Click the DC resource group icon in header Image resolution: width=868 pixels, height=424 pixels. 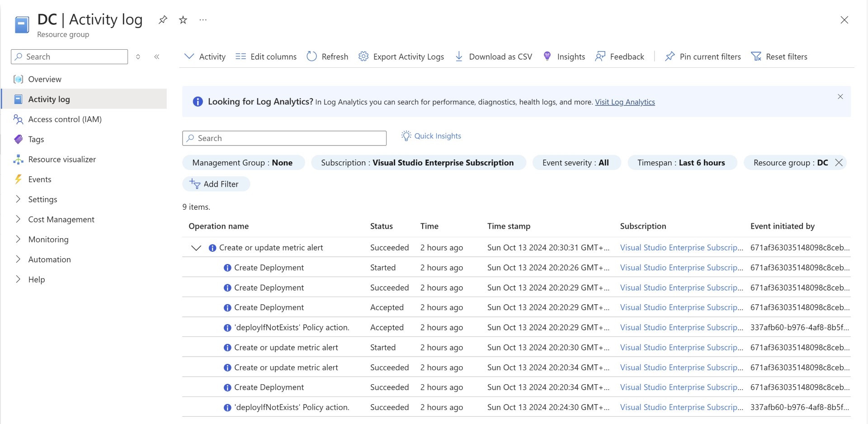pos(22,25)
